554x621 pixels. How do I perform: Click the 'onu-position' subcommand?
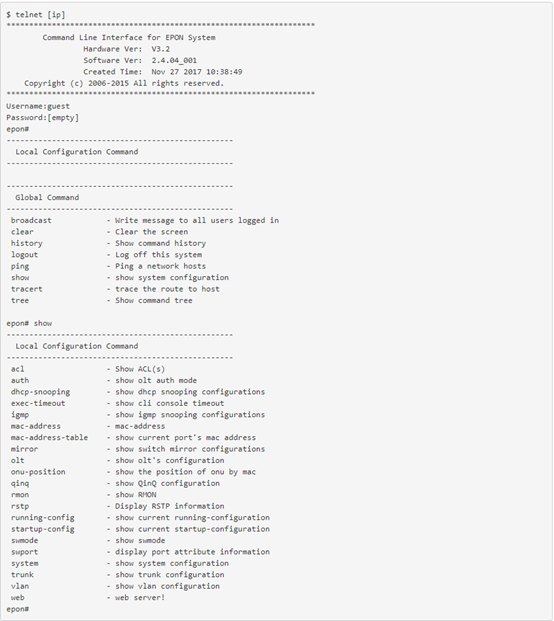click(x=38, y=472)
